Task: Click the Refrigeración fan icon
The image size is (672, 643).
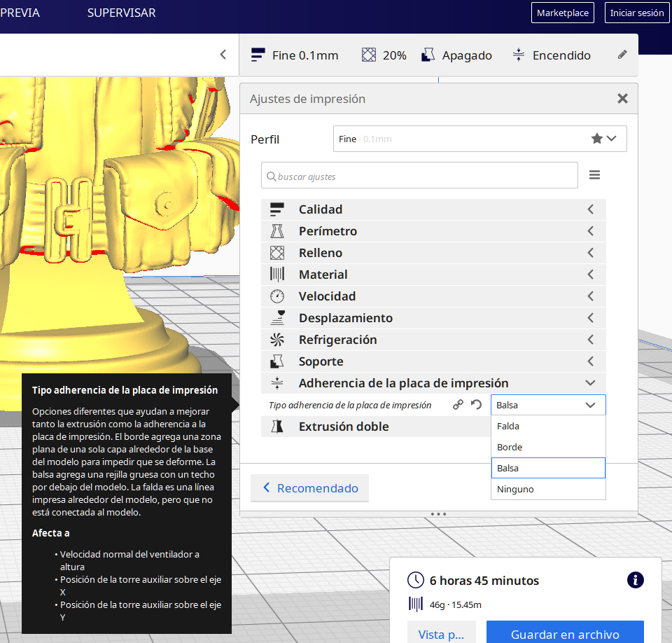Action: point(277,340)
